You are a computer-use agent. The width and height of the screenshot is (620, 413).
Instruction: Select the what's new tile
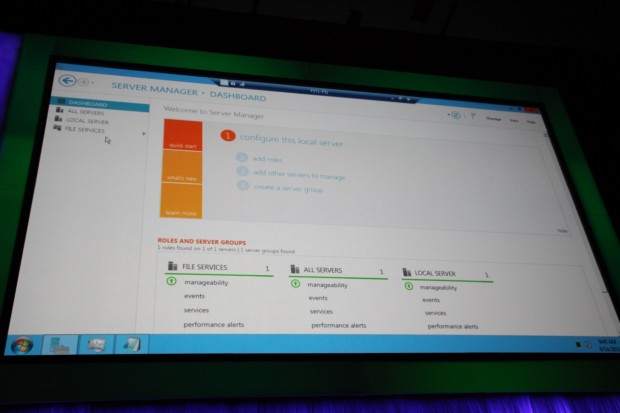coord(182,167)
